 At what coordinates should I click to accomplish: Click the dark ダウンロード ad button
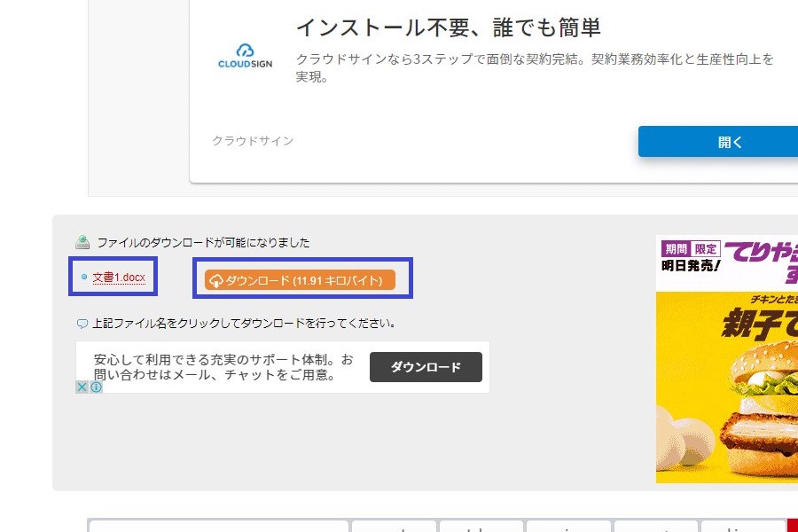426,367
